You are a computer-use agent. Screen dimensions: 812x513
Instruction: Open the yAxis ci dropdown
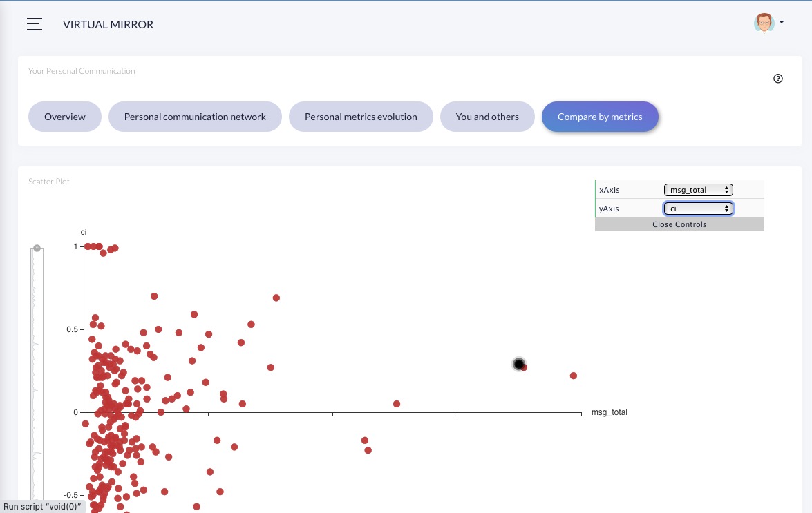click(x=698, y=208)
